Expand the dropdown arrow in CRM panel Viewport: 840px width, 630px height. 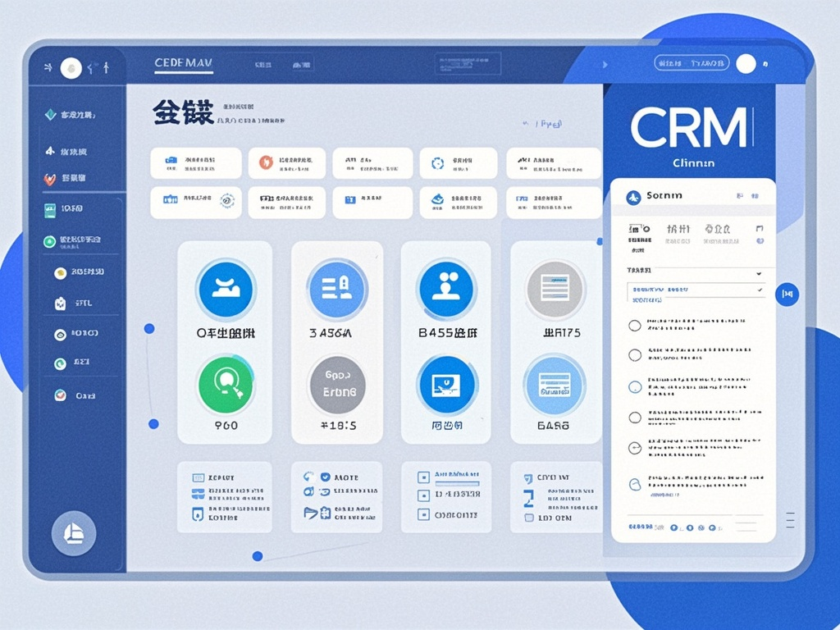click(x=759, y=272)
